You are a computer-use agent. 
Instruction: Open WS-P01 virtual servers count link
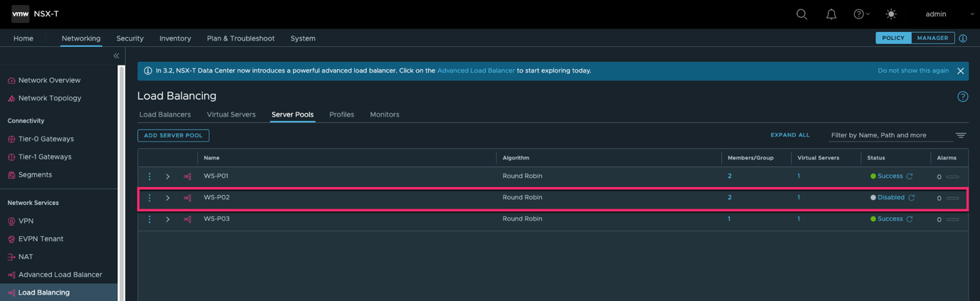point(799,176)
